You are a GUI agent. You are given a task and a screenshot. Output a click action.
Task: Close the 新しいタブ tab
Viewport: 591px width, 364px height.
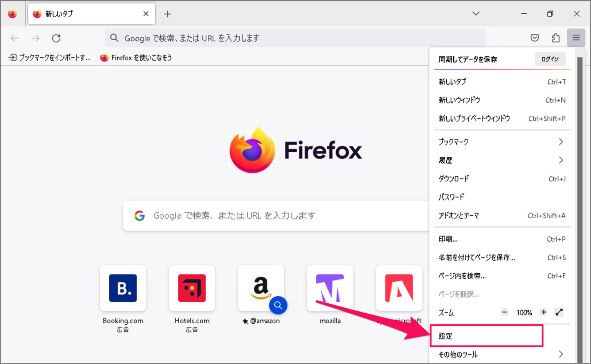[x=146, y=14]
